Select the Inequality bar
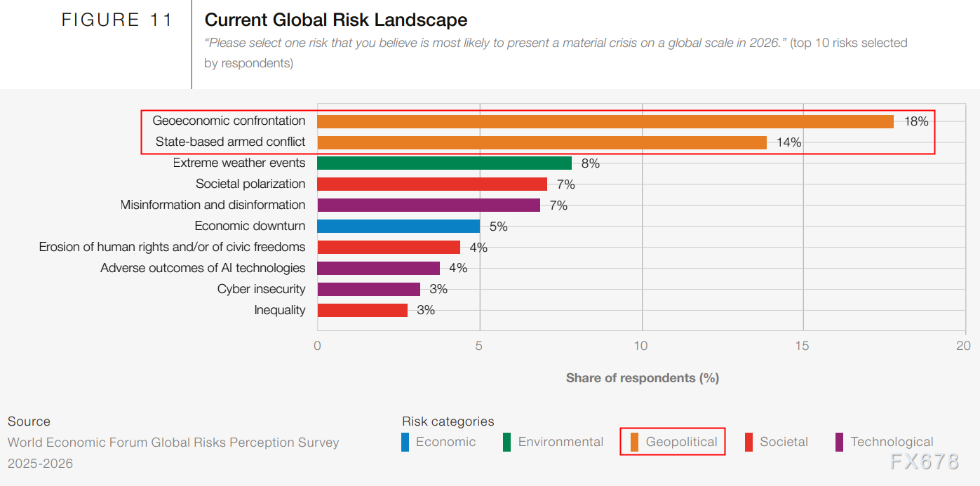Viewport: 980px width, 486px height. [x=362, y=310]
